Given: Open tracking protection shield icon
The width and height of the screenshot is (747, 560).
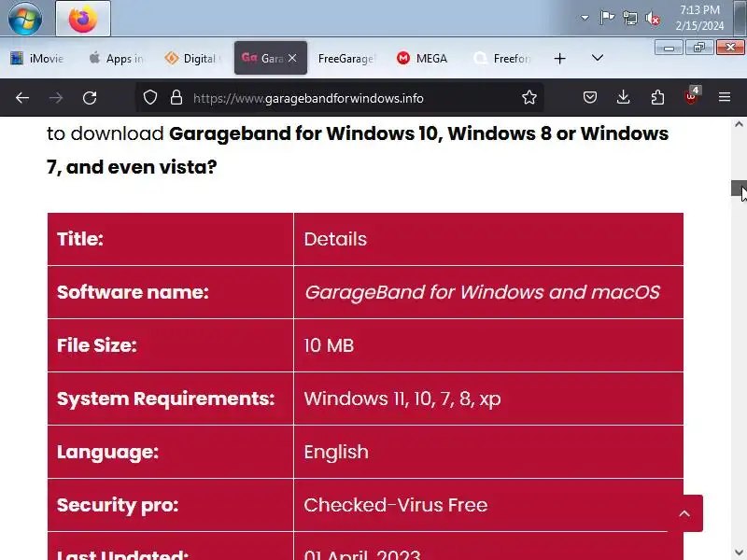Looking at the screenshot, I should coord(150,98).
